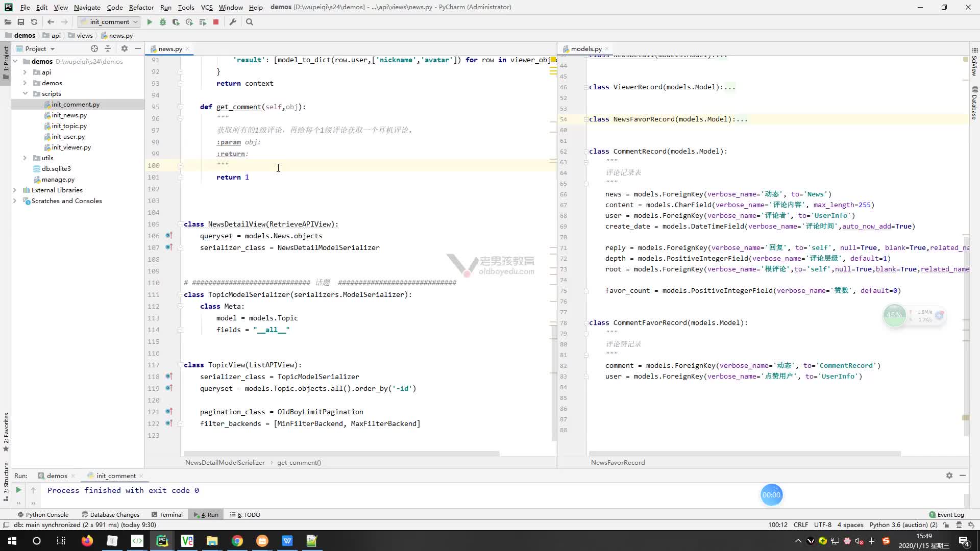Open Event Log from status bar

[x=946, y=515]
